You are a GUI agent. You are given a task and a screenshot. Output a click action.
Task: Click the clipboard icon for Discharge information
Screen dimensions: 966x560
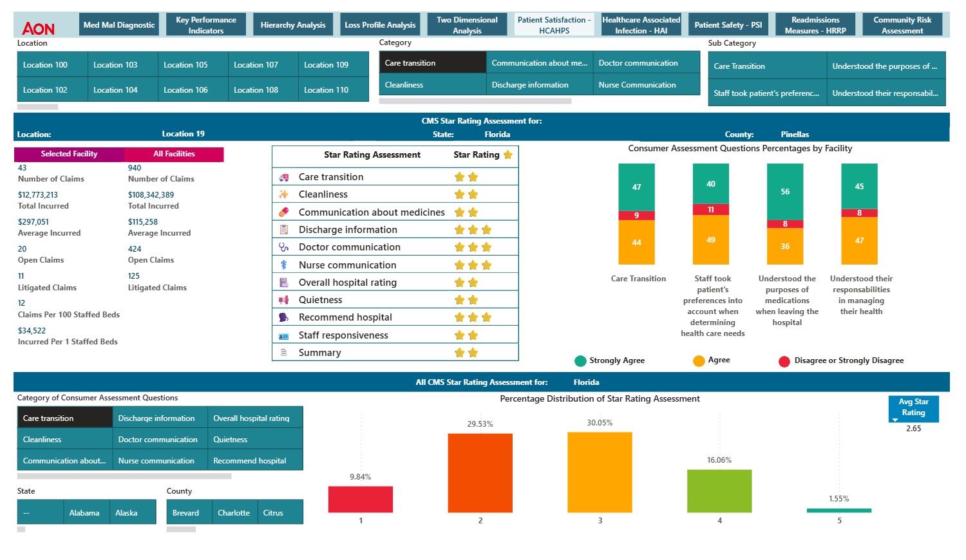[284, 229]
